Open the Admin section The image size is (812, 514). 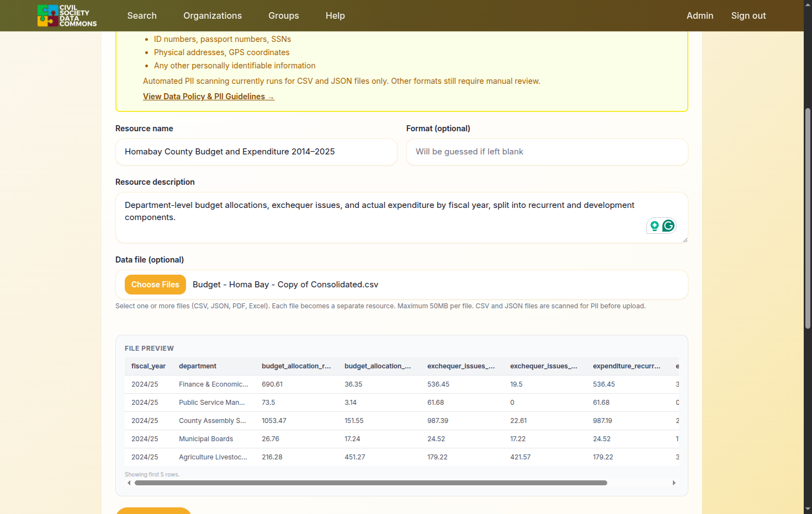[700, 15]
